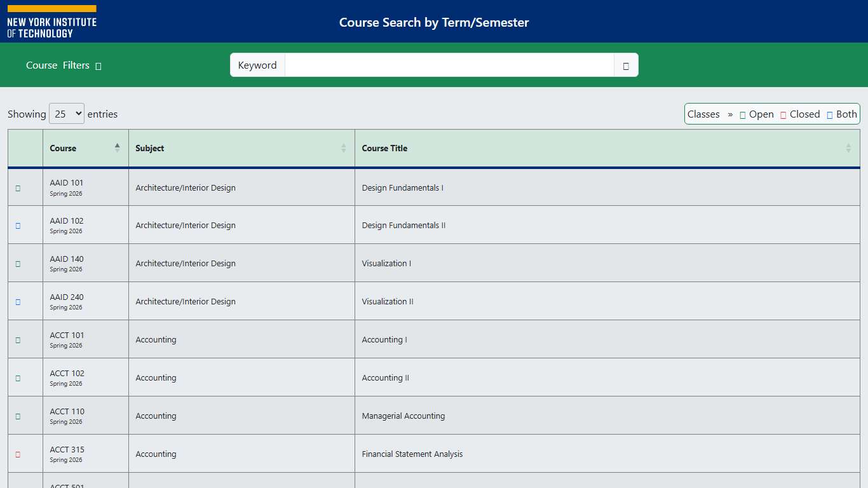Viewport: 868px width, 488px height.
Task: Check the Open classes checkbox
Action: [743, 114]
